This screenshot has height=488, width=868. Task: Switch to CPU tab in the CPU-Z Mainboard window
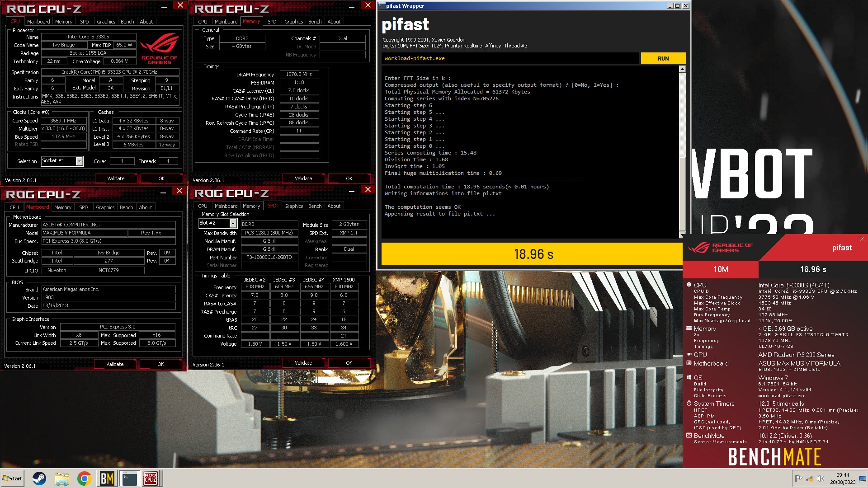14,207
